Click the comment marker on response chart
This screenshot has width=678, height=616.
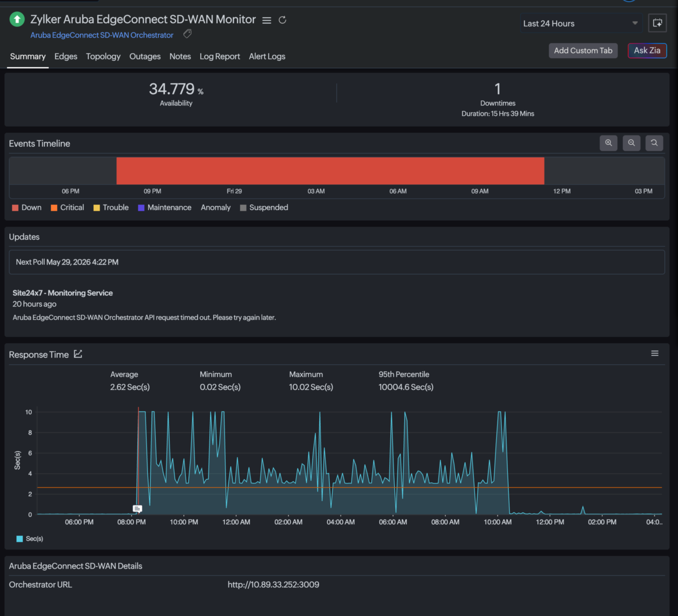(137, 508)
